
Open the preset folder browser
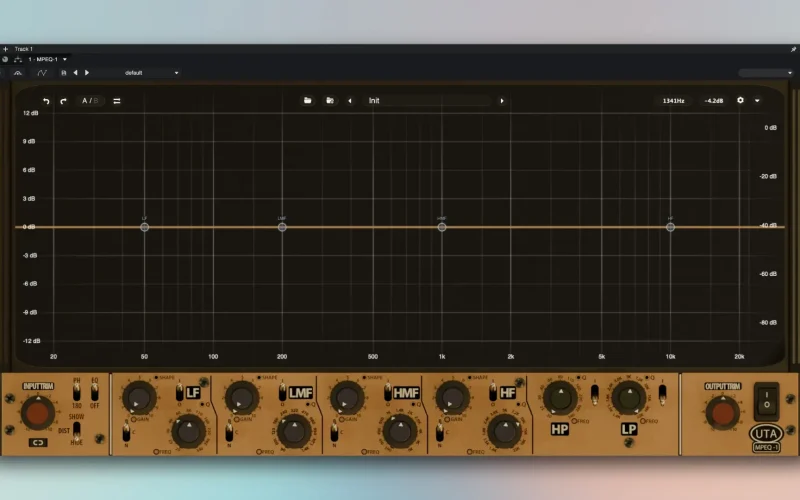click(x=308, y=101)
